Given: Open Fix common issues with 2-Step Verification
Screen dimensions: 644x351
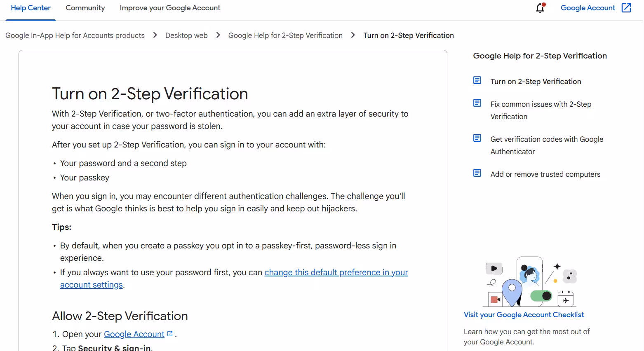Looking at the screenshot, I should coord(541,110).
